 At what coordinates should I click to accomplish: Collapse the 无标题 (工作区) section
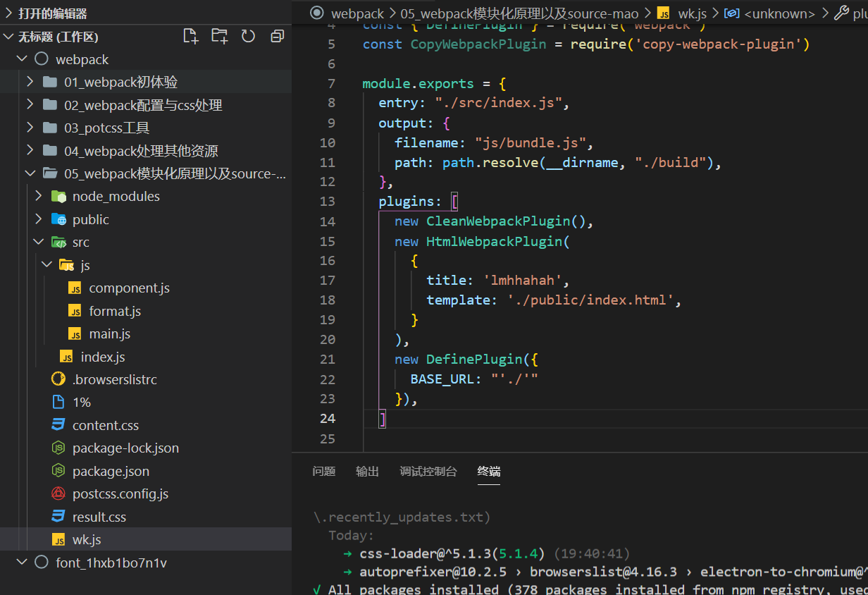click(9, 37)
